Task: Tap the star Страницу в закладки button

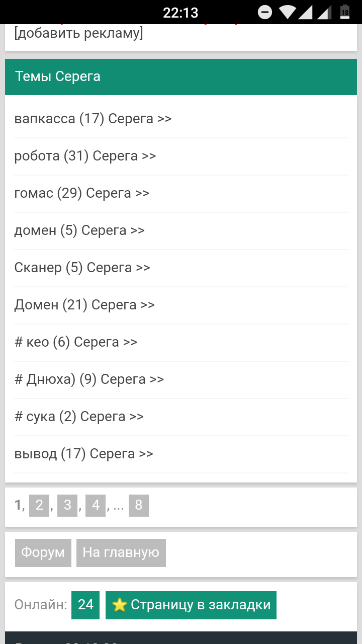Action: (191, 605)
